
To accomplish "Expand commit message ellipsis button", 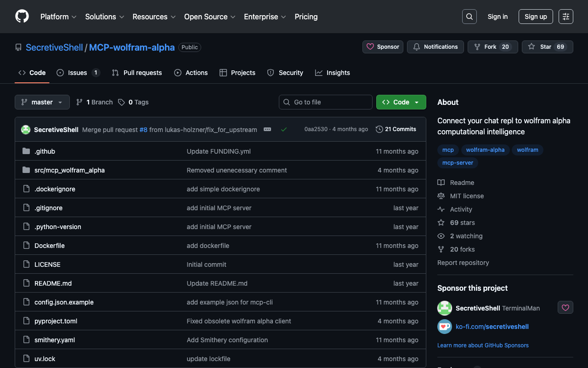I will pos(267,129).
